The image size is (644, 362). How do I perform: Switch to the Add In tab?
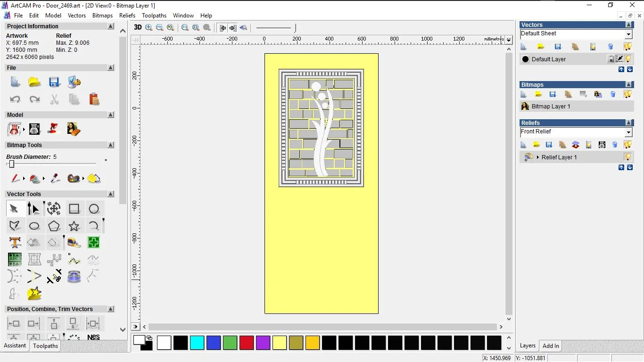pos(551,346)
